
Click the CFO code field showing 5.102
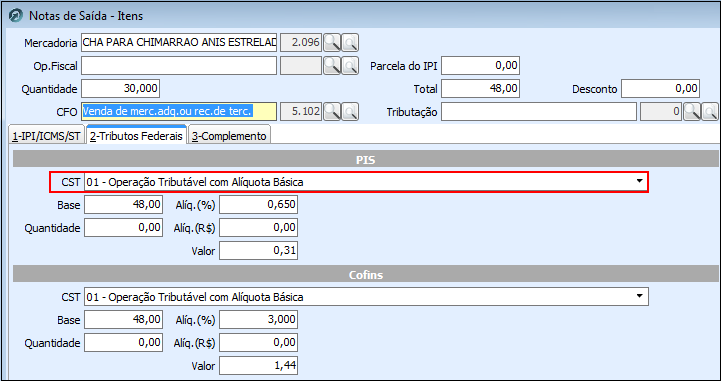tap(301, 112)
